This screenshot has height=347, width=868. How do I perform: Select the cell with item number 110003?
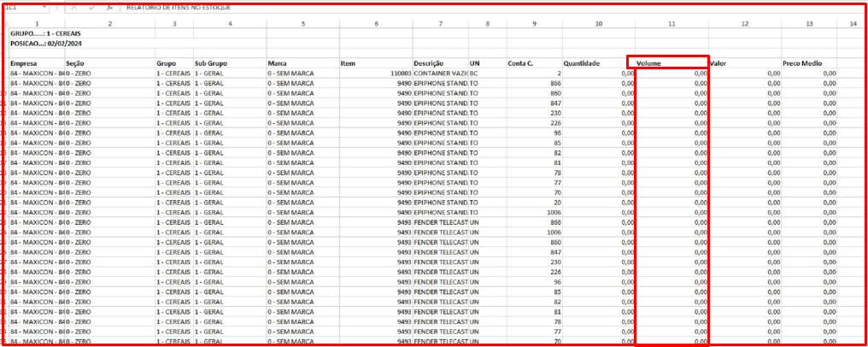(x=376, y=74)
